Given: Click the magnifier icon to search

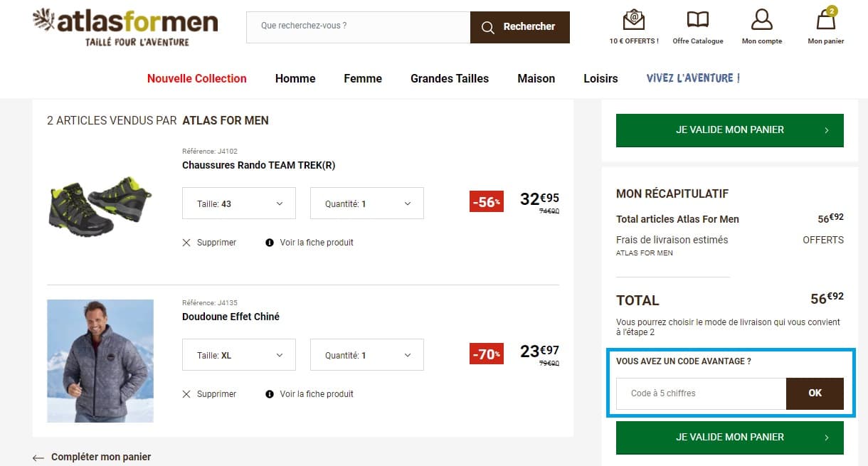Looking at the screenshot, I should pos(488,27).
